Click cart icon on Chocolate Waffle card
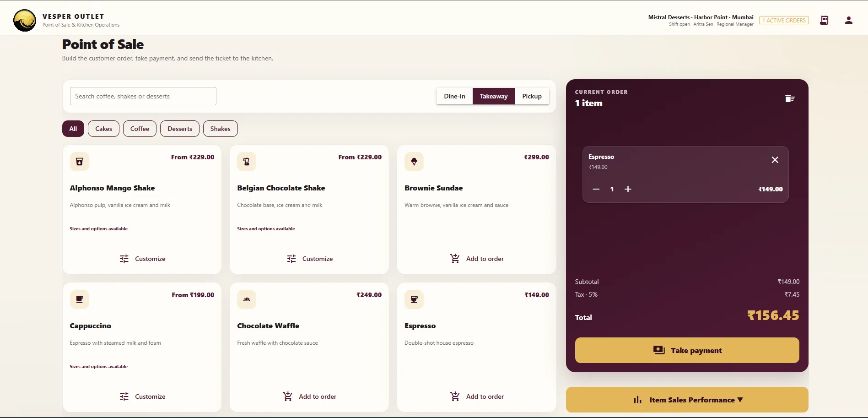This screenshot has width=868, height=418. [287, 396]
